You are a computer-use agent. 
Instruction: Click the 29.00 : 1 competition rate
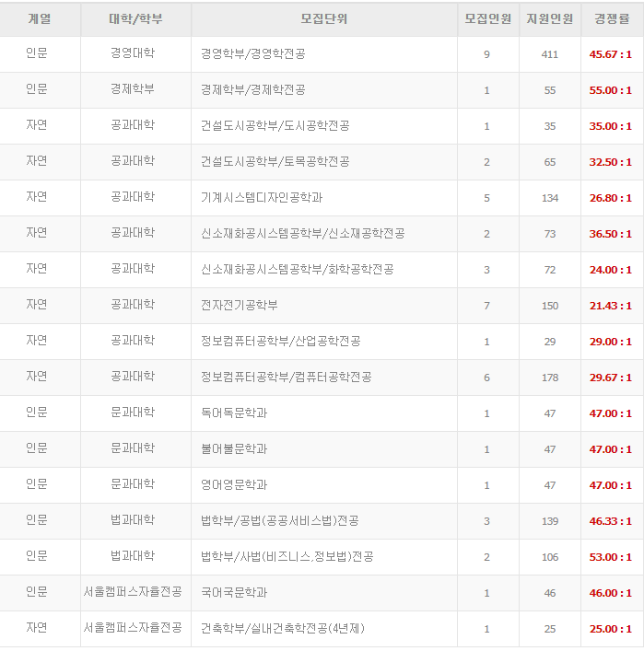click(x=610, y=342)
